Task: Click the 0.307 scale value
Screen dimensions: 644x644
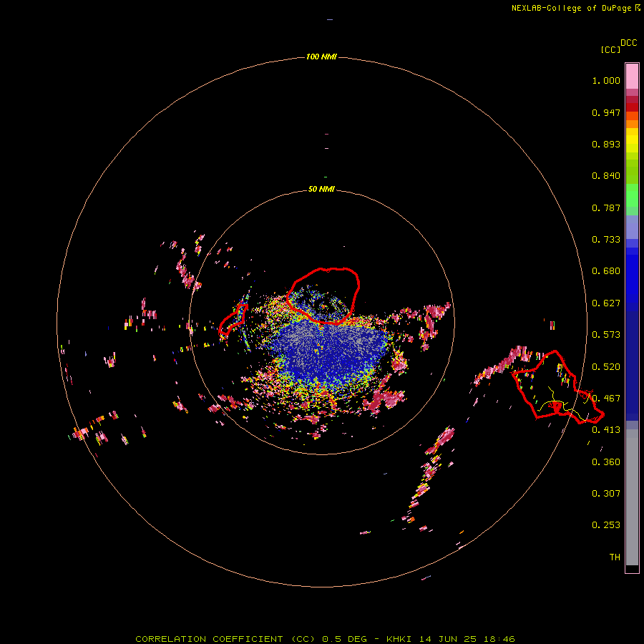Action: pos(606,494)
